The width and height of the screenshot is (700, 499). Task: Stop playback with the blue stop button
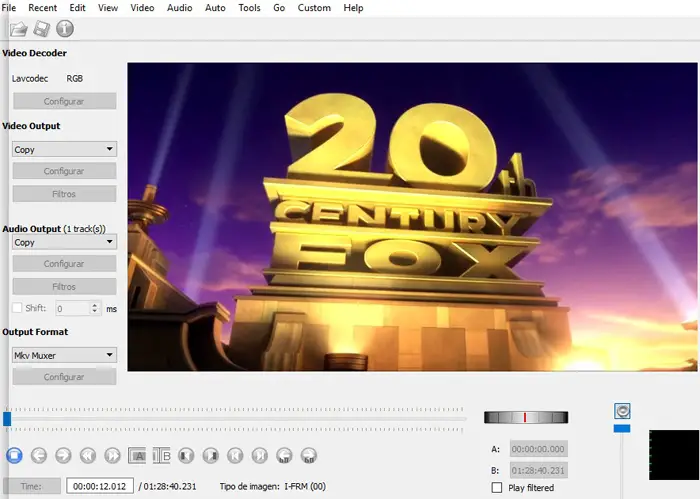[14, 456]
